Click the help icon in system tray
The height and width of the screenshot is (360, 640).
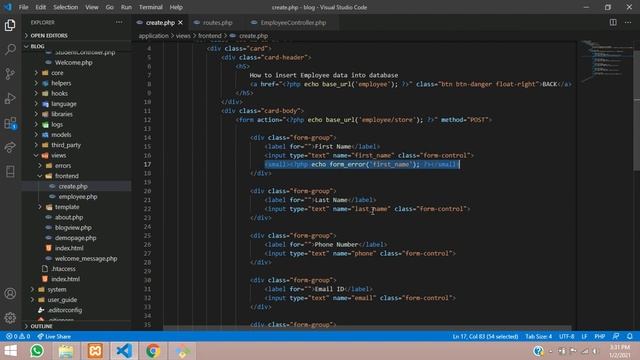click(x=538, y=351)
